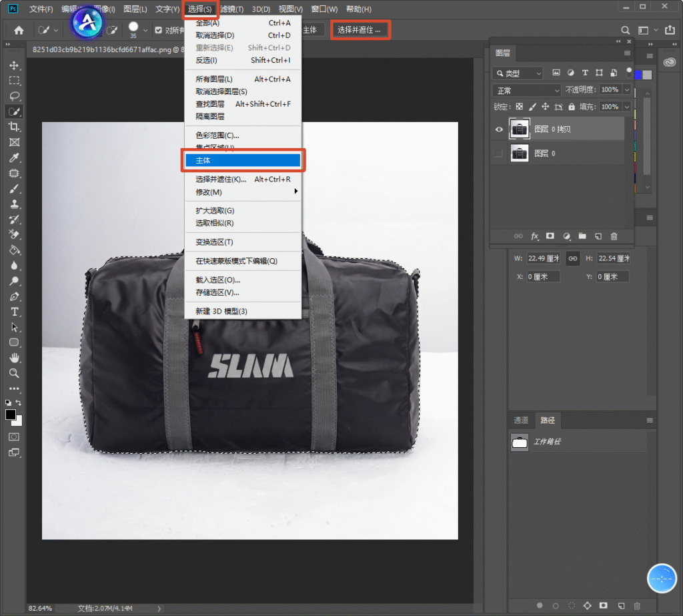Image resolution: width=683 pixels, height=616 pixels.
Task: Choose 反选(I) menu entry
Action: [243, 60]
